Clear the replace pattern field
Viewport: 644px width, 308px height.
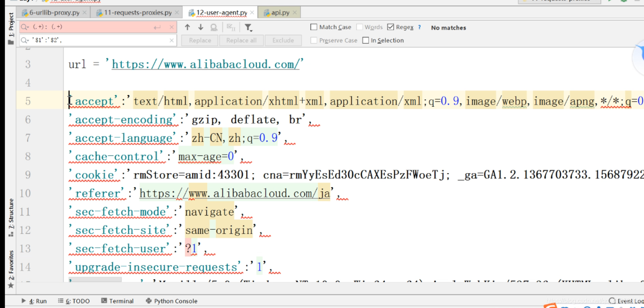pos(171,40)
